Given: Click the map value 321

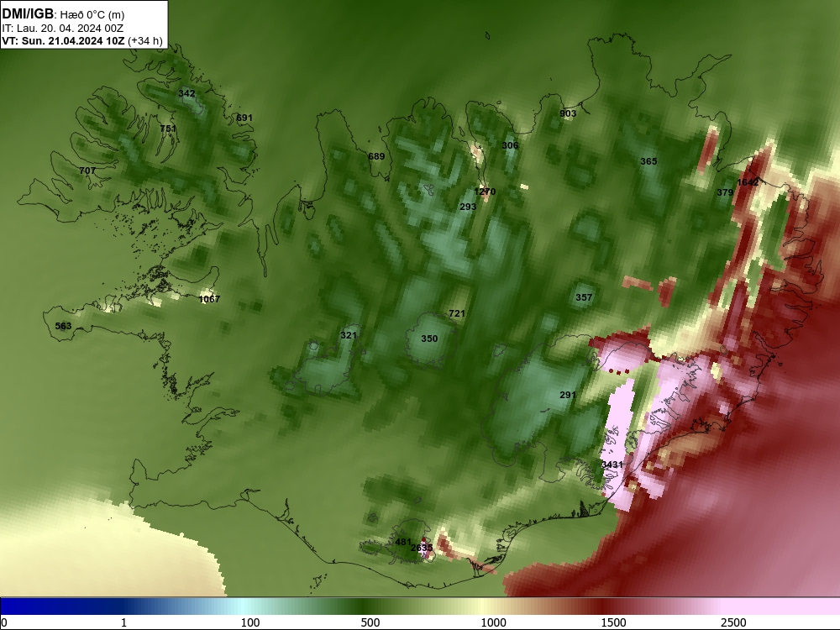Looking at the screenshot, I should click(349, 335).
